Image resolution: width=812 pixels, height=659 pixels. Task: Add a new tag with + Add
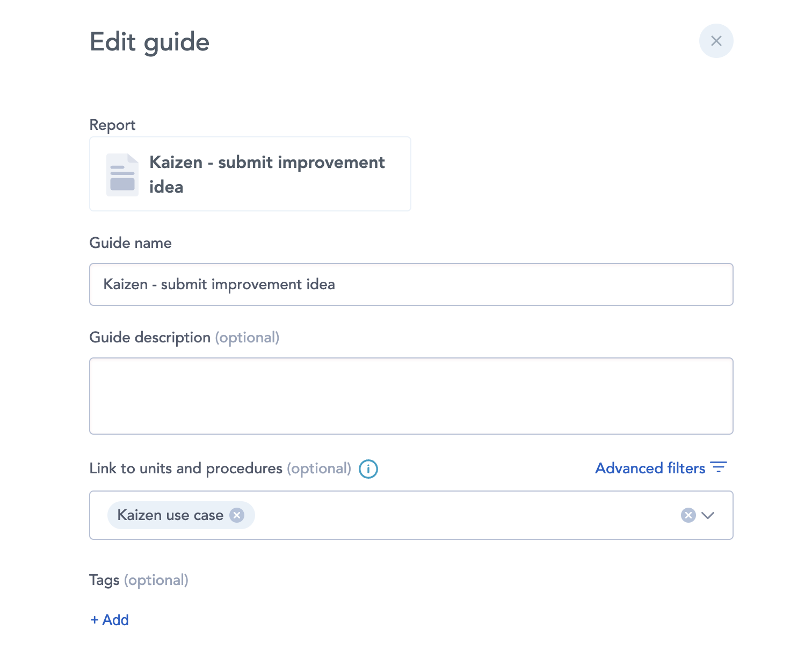pyautogui.click(x=110, y=620)
